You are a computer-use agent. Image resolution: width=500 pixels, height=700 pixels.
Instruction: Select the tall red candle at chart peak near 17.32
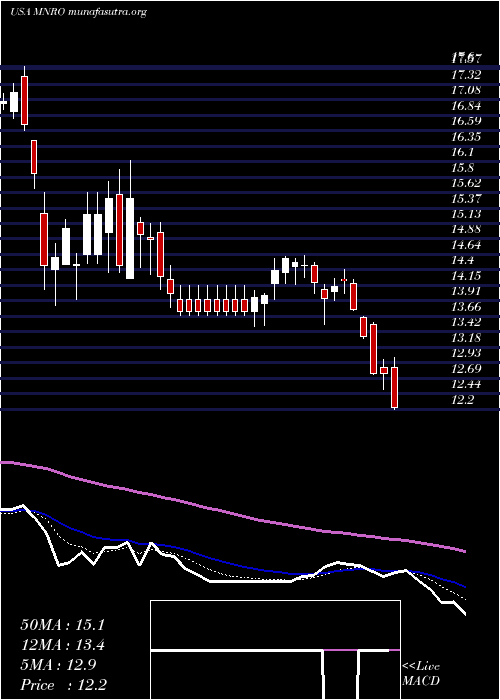[x=25, y=99]
